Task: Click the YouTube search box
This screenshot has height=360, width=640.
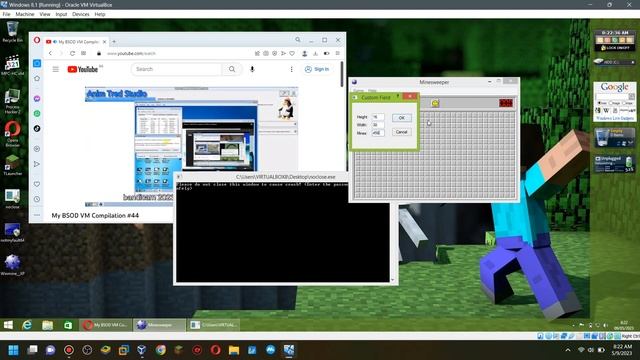Action: point(177,69)
